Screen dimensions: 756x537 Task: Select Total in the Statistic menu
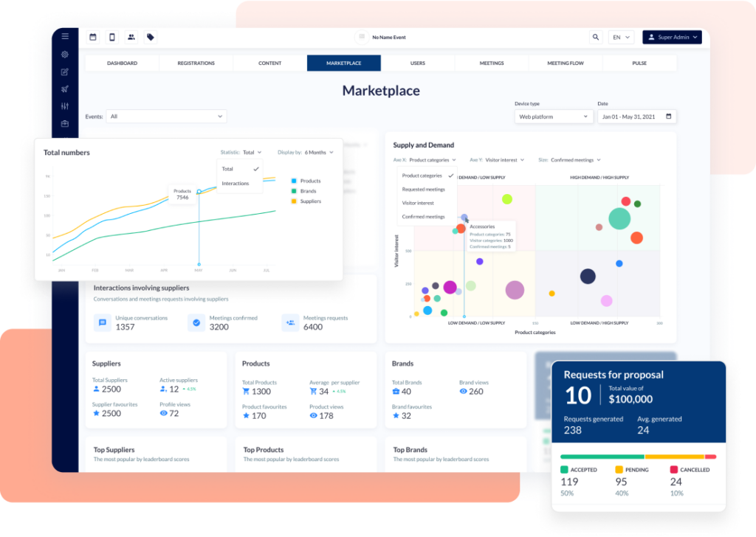pos(240,169)
